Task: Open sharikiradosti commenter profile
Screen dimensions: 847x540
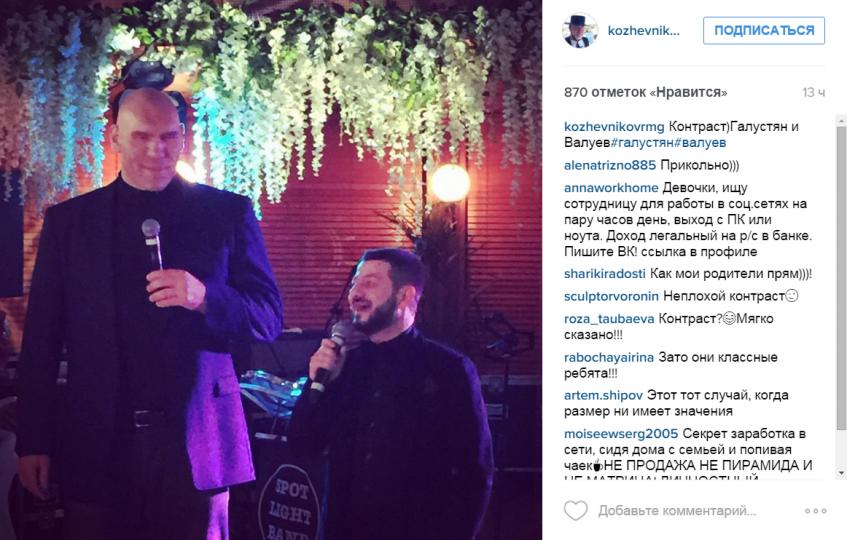Action: pos(604,274)
